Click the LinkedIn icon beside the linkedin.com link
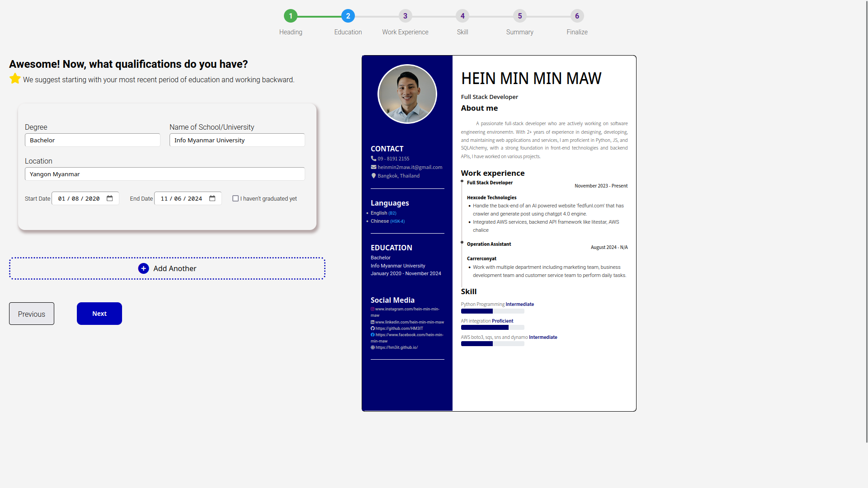The height and width of the screenshot is (488, 868). (373, 322)
